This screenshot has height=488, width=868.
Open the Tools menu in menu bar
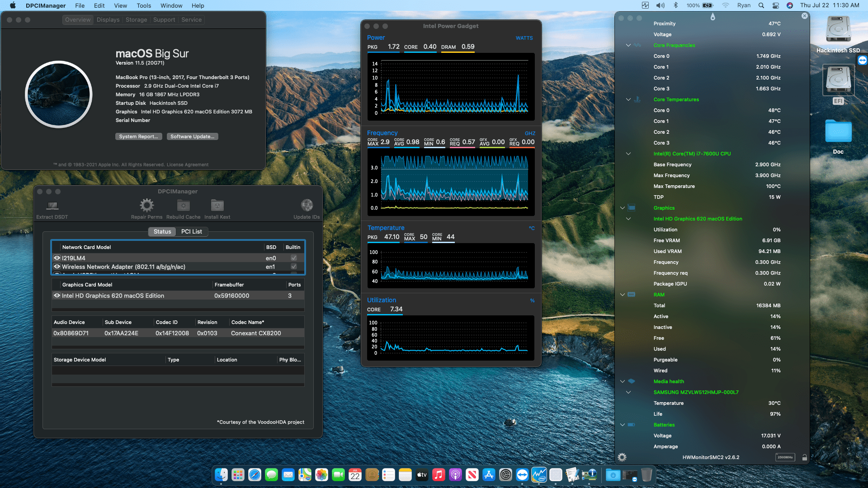[144, 5]
